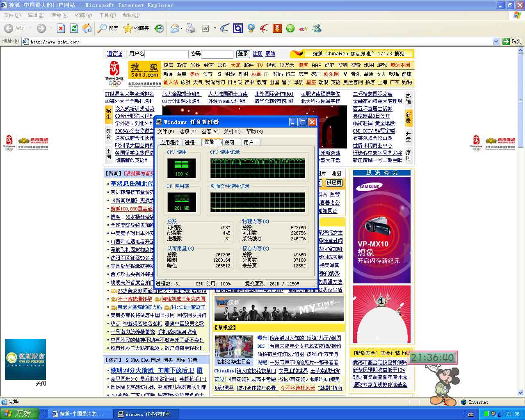
Task: Click the blue-orange mascot toolbar icon
Action: point(251,28)
